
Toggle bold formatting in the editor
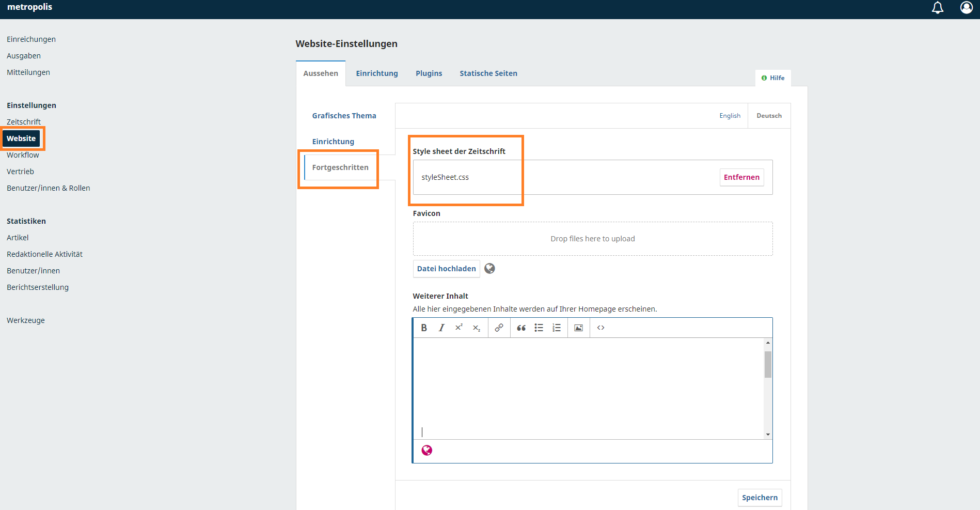tap(424, 328)
